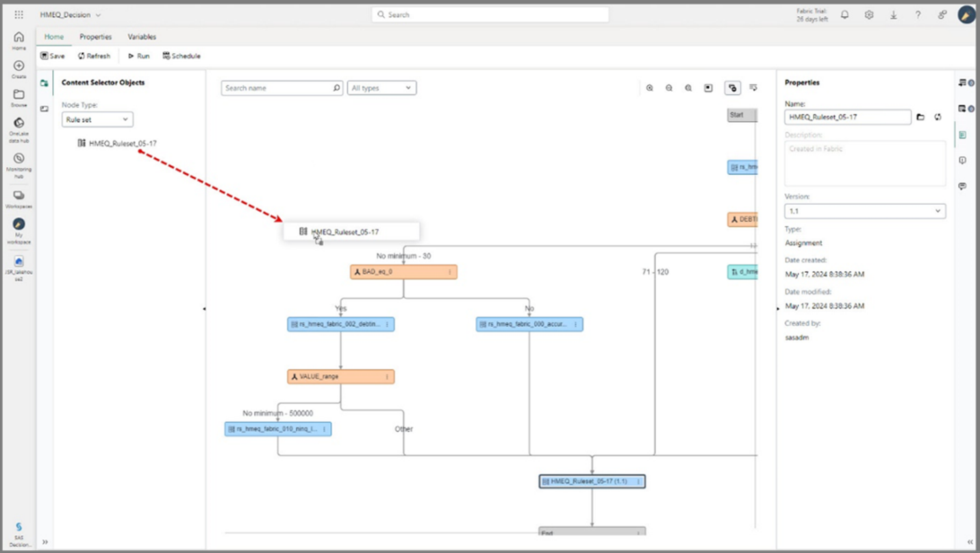
Task: Open the Node Type Rule set dropdown
Action: click(97, 119)
